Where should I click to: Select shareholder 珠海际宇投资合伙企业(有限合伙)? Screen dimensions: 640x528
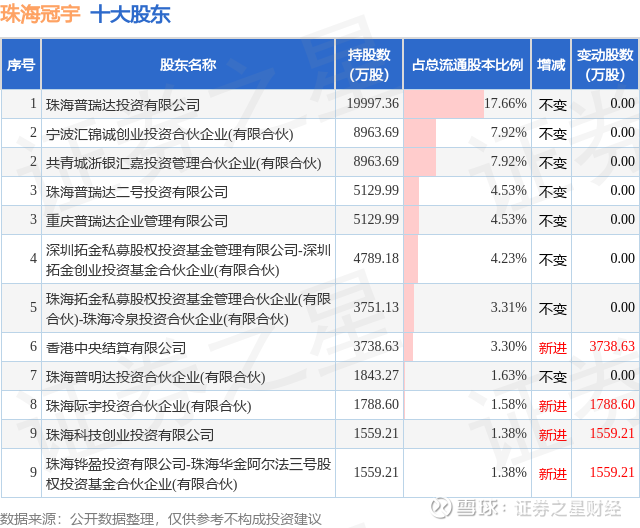coord(149,406)
